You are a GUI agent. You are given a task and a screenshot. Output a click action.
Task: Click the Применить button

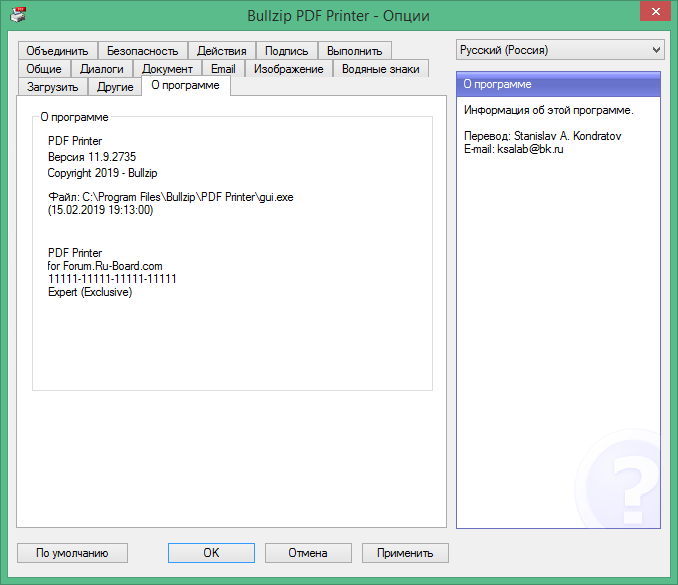click(405, 553)
